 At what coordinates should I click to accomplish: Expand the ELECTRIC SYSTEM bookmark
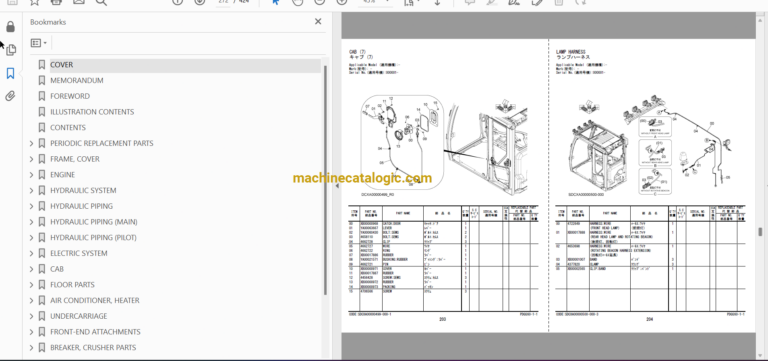coord(31,253)
